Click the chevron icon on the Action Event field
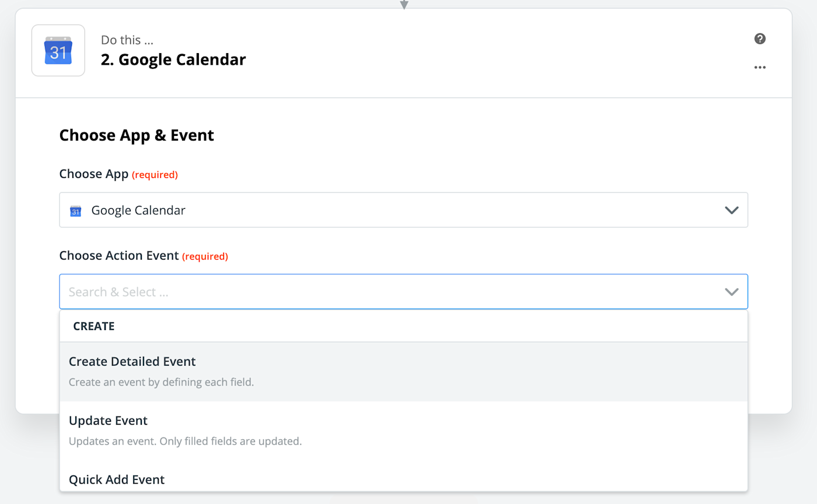This screenshot has height=504, width=817. [x=731, y=292]
